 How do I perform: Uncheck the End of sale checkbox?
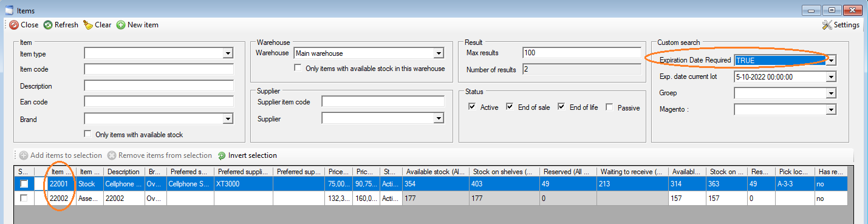510,107
